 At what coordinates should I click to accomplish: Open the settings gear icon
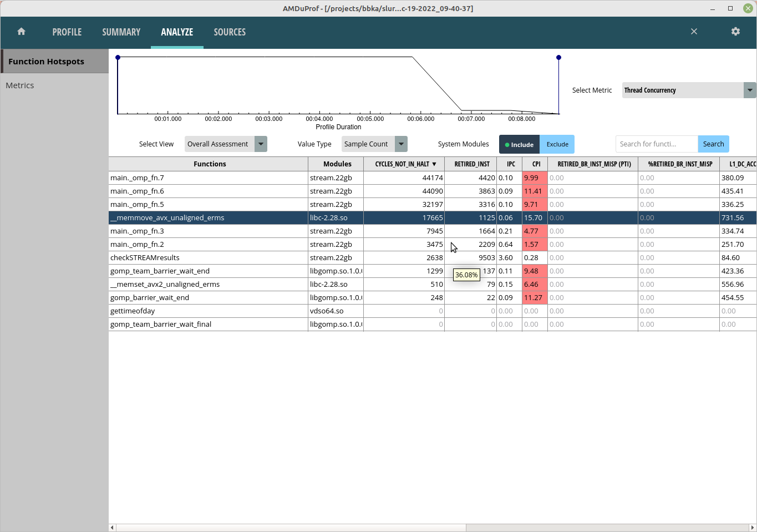735,32
